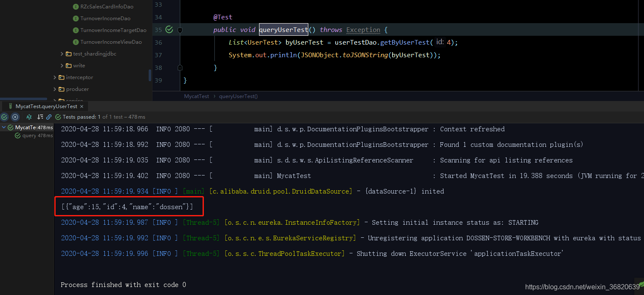Click toJSONString in line 37

click(x=365, y=55)
